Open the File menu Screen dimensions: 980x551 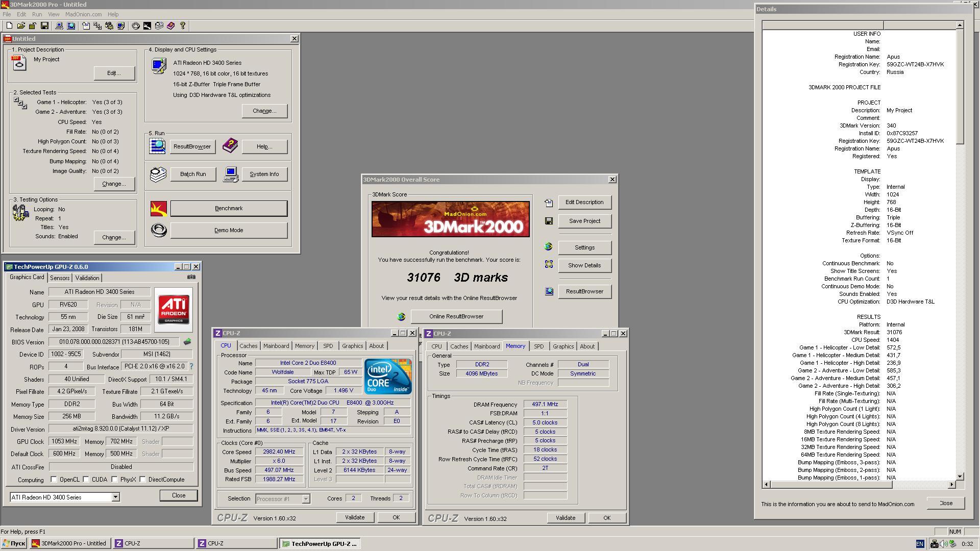tap(7, 14)
